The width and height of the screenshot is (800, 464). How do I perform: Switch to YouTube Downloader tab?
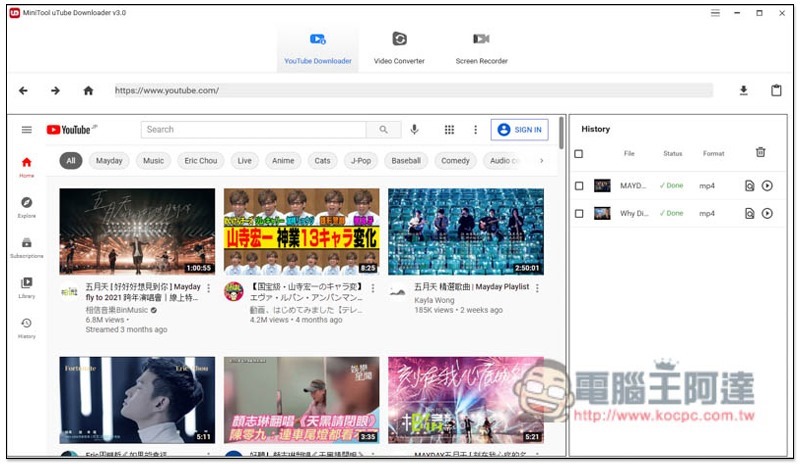pyautogui.click(x=318, y=48)
